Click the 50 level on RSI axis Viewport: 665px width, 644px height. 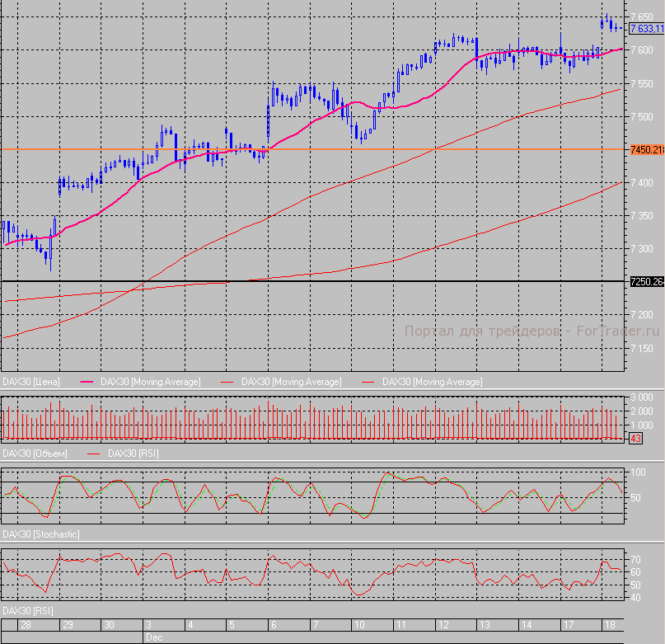coord(635,585)
